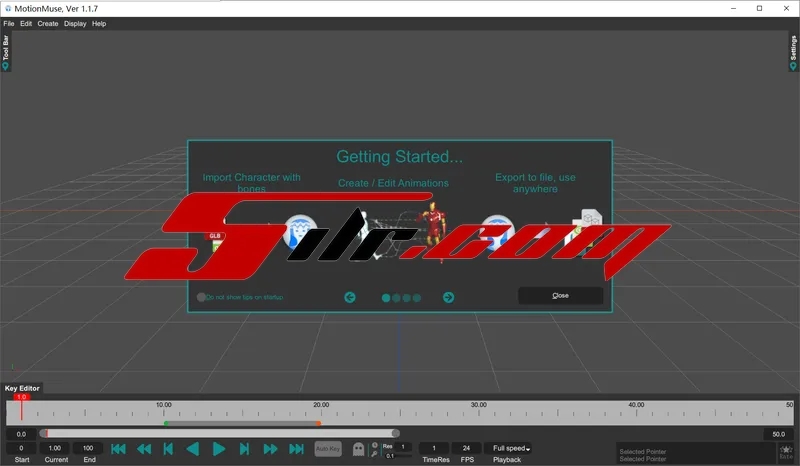Select the first tip page dot

tap(386, 298)
